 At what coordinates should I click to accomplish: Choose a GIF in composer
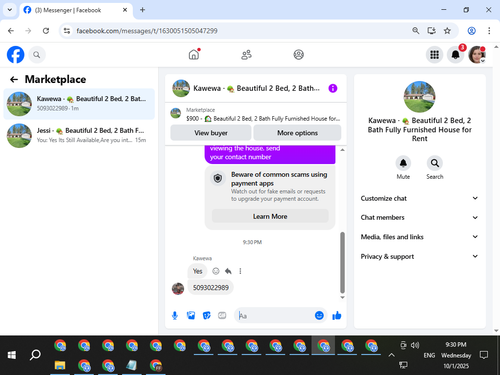[x=222, y=315]
